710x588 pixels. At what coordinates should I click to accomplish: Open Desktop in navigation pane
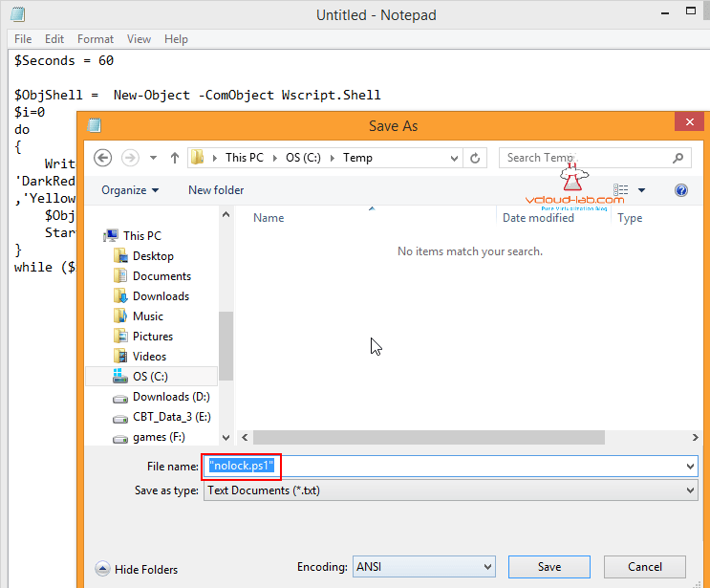153,256
